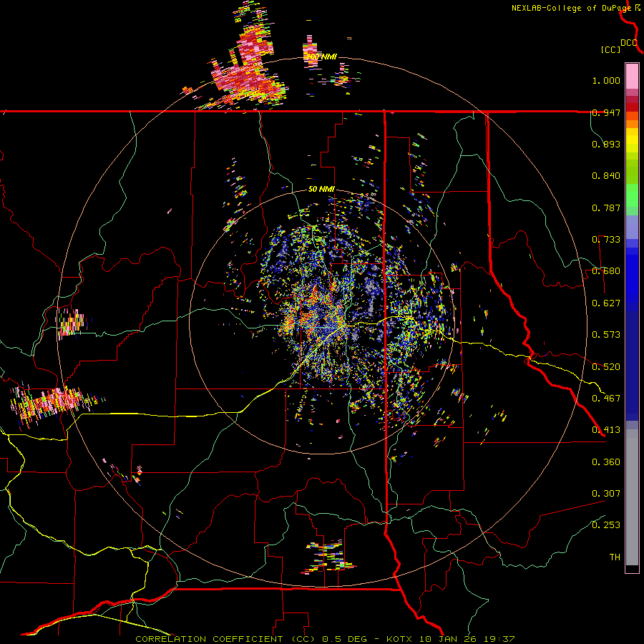This screenshot has width=644, height=644.
Task: Click the DCC label above the color scale
Action: click(x=629, y=43)
